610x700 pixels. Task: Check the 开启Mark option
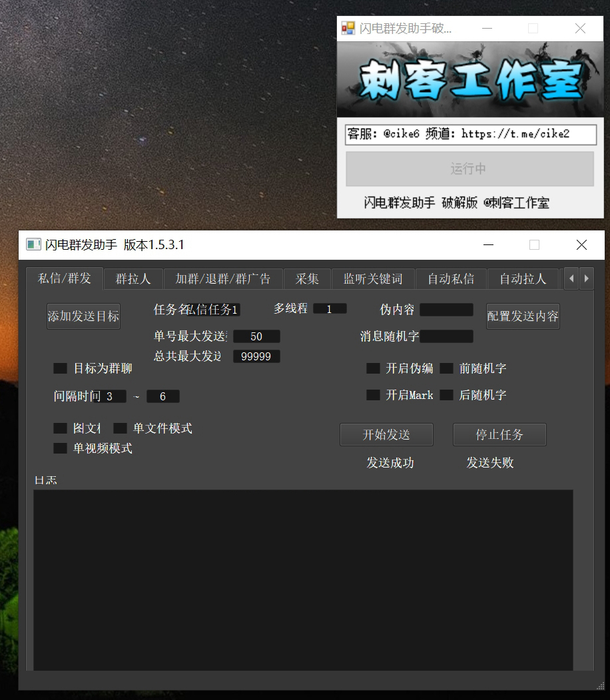click(373, 395)
